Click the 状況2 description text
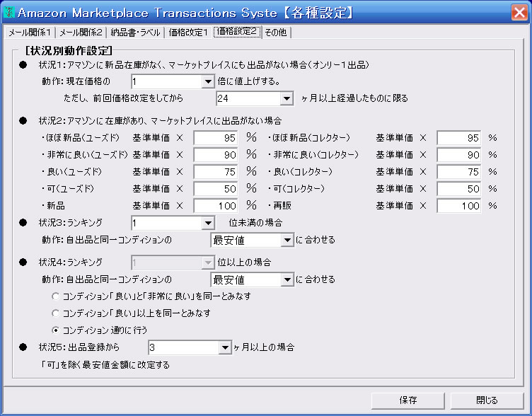532x416 pixels. tap(160, 121)
